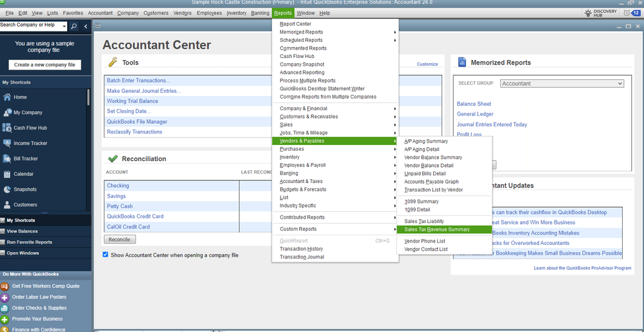This screenshot has width=644, height=332.
Task: Open Journal Entries Entered Today link
Action: (492, 124)
